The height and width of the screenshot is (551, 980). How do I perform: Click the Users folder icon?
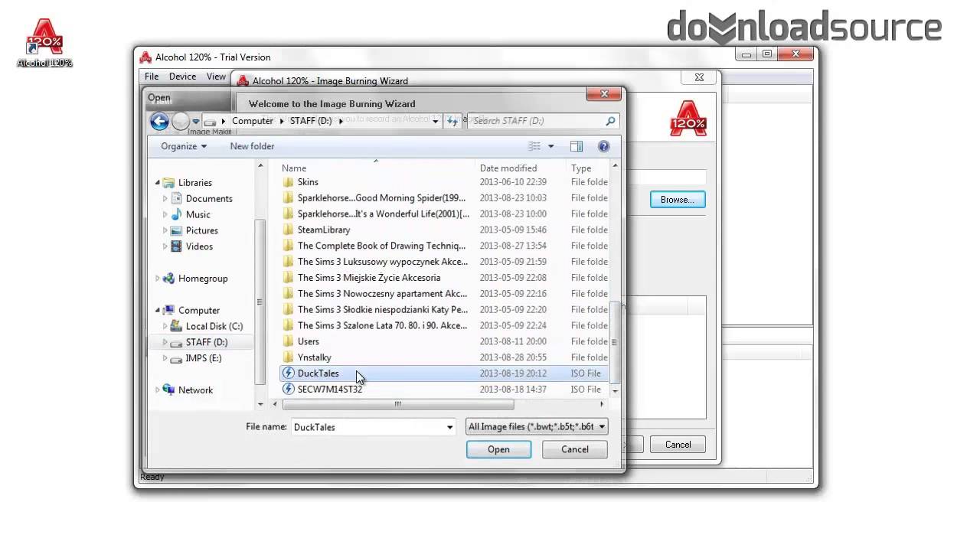coord(289,341)
